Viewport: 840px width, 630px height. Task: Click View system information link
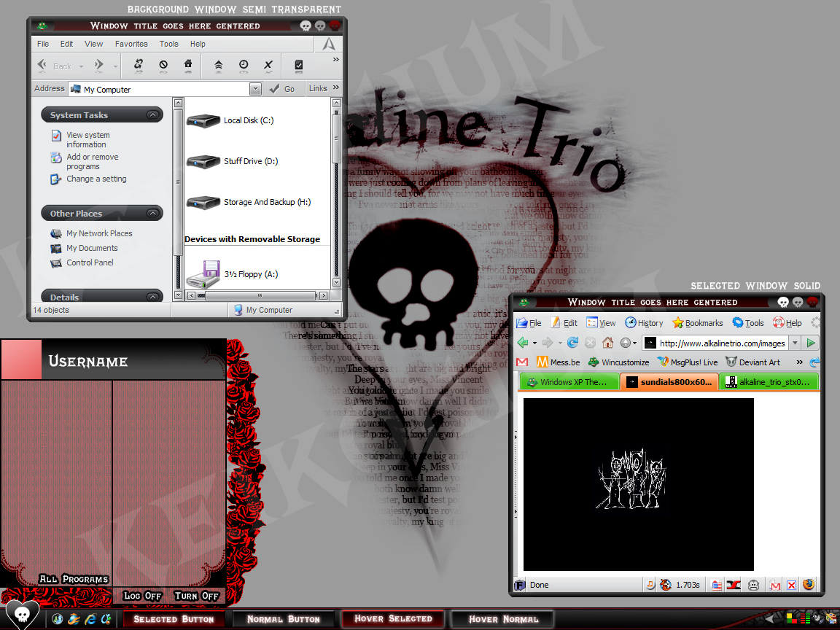pos(87,140)
